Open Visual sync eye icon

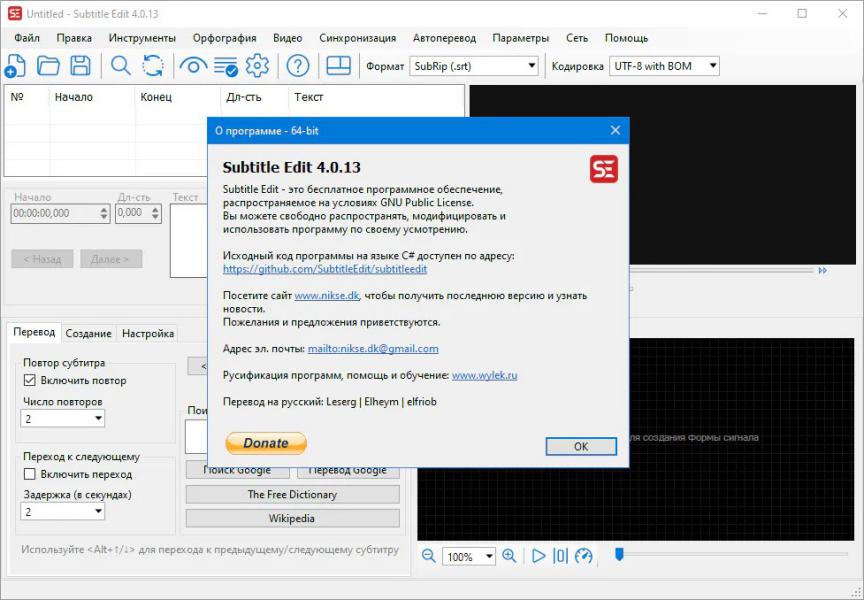tap(191, 66)
